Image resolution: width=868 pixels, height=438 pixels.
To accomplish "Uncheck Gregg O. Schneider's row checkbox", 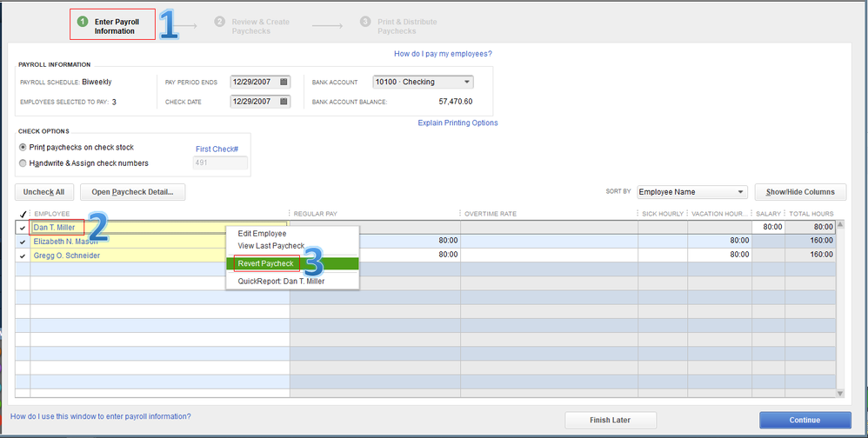I will click(x=23, y=255).
